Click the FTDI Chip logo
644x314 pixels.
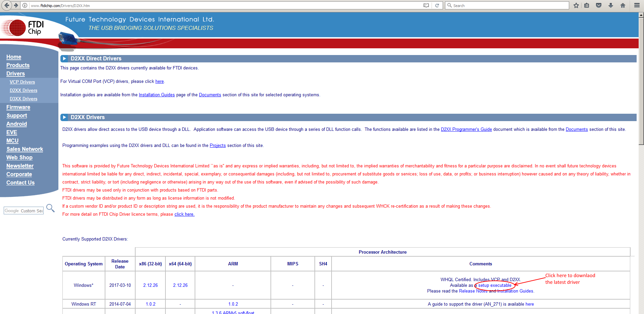[23, 28]
